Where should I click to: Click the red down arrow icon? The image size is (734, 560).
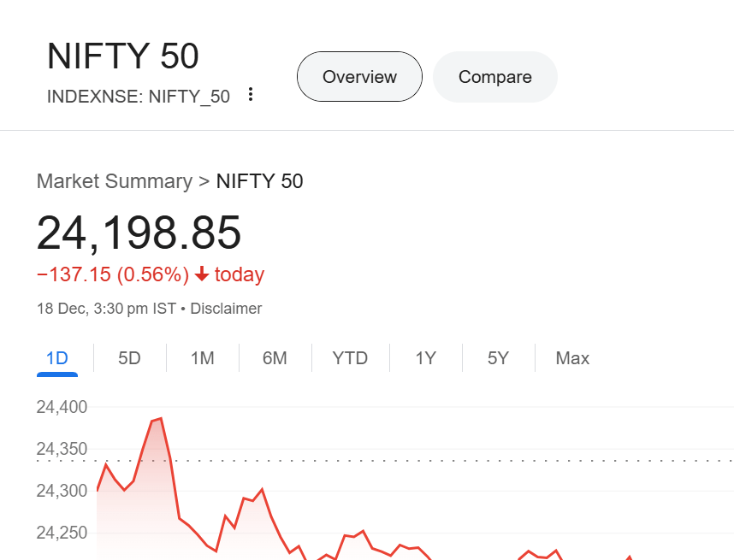pyautogui.click(x=202, y=274)
